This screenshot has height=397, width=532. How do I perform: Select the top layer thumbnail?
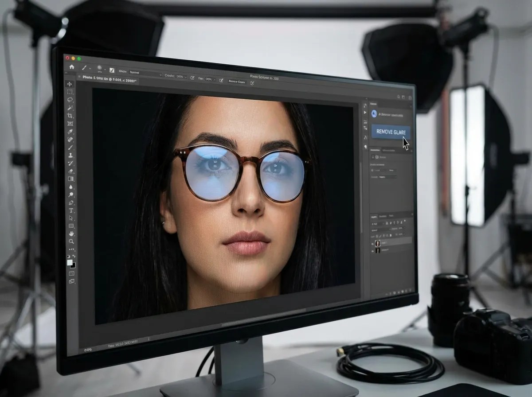(x=378, y=243)
